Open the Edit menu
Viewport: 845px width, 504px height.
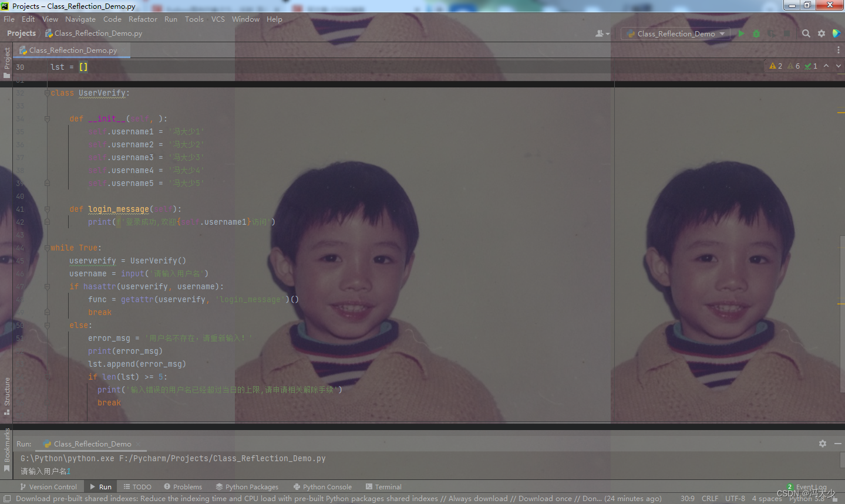28,19
